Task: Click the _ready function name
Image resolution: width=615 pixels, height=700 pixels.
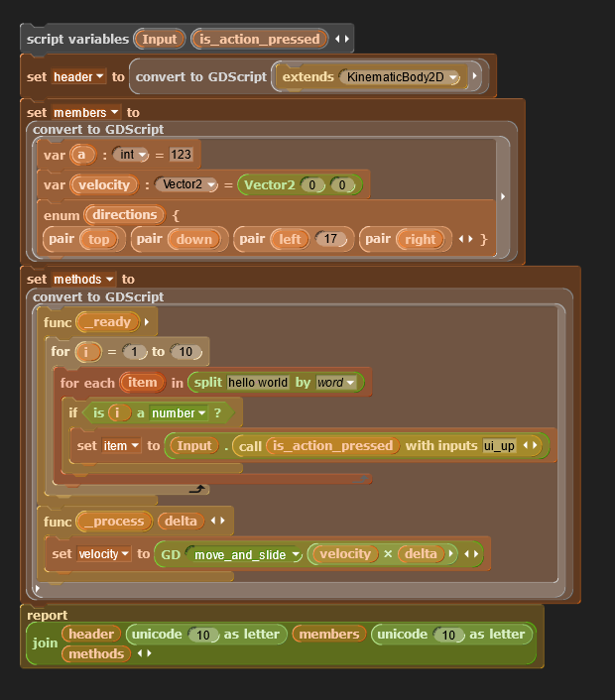Action: click(107, 322)
